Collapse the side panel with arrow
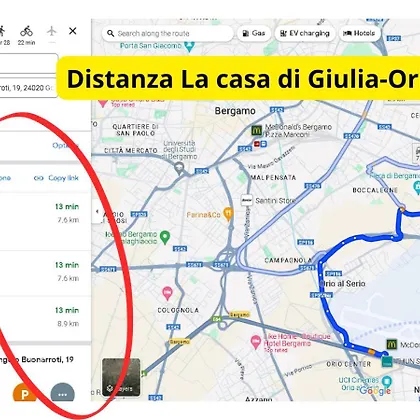The height and width of the screenshot is (420, 420). click(97, 211)
